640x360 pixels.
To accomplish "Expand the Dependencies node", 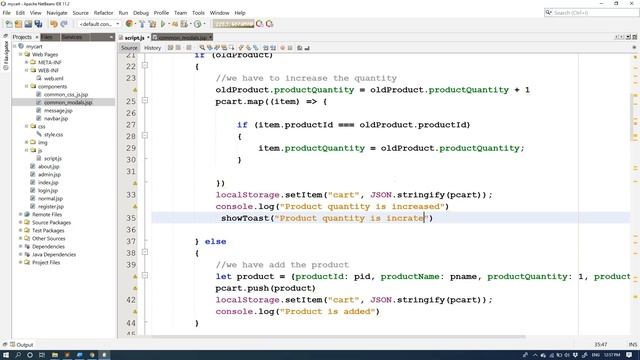I will pyautogui.click(x=20, y=246).
